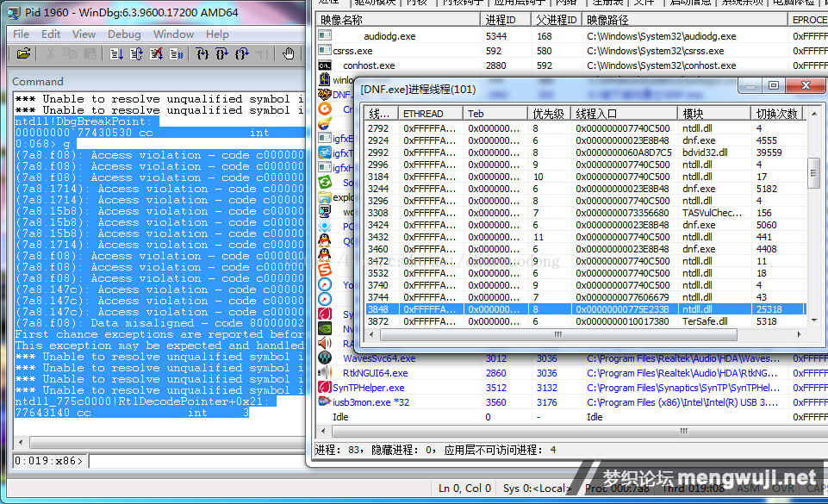
Task: Select the audiodg.exe process row
Action: 572,36
